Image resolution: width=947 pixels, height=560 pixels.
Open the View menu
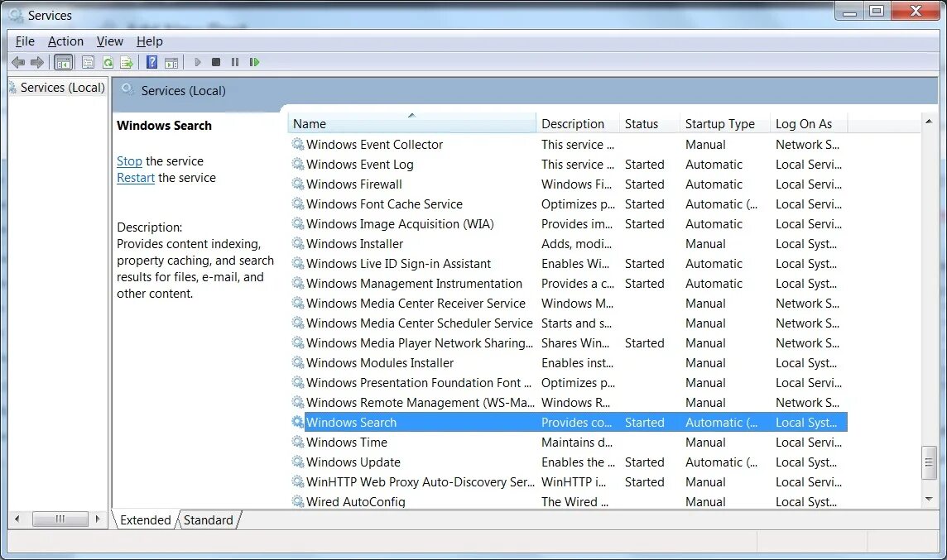click(110, 41)
